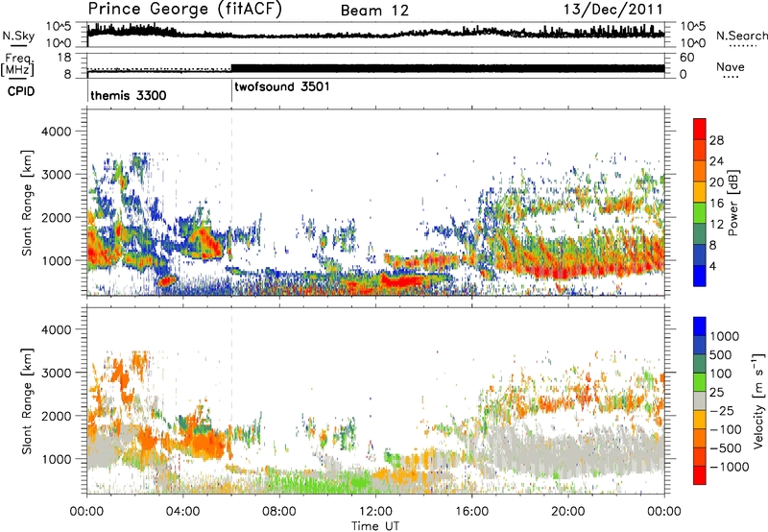Image resolution: width=768 pixels, height=532 pixels.
Task: Click the '16' power colorbar value
Action: (716, 204)
